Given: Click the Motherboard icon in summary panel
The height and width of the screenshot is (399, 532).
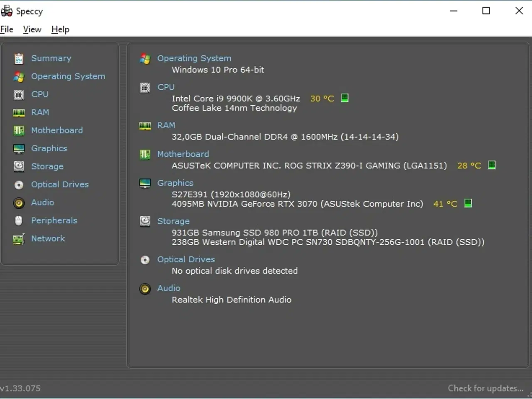Looking at the screenshot, I should pos(145,155).
